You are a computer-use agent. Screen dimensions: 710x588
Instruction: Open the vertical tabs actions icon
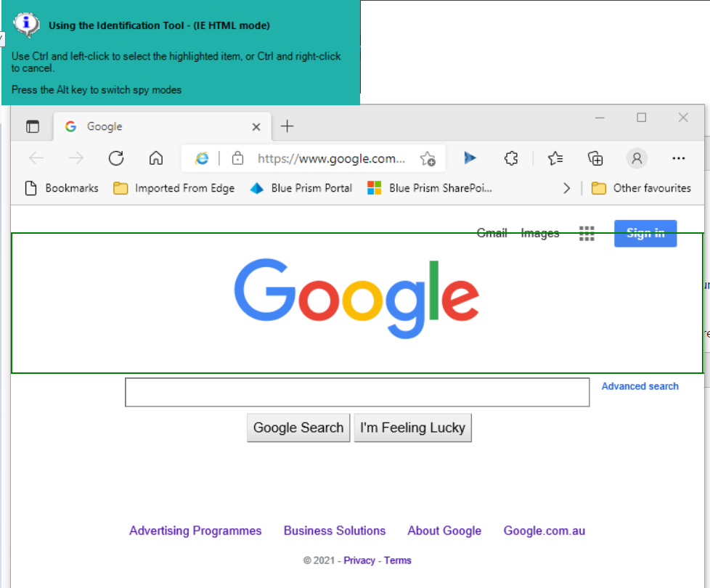(x=33, y=126)
